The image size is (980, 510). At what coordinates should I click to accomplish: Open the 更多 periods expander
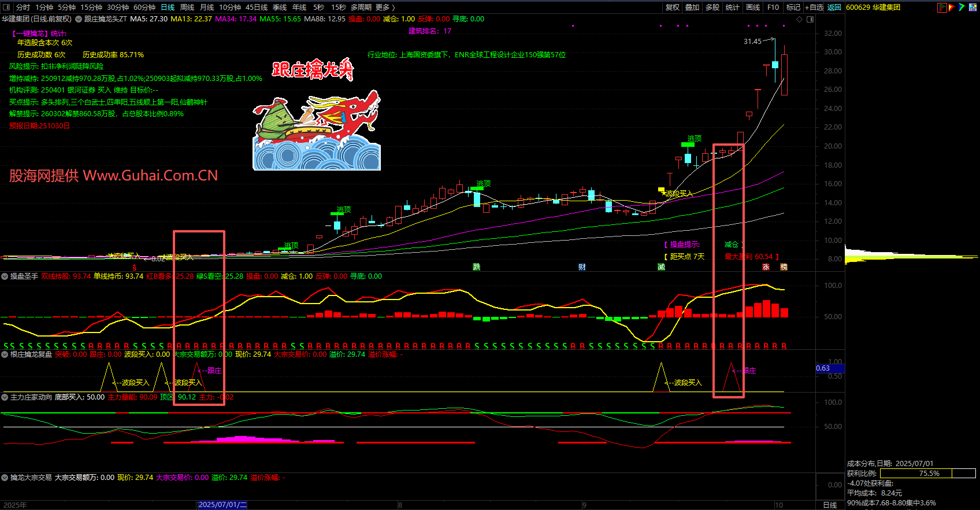(x=385, y=8)
